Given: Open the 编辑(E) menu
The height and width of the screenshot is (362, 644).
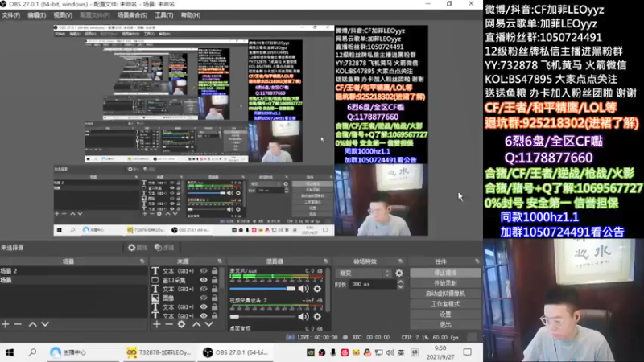Looking at the screenshot, I should pos(36,15).
